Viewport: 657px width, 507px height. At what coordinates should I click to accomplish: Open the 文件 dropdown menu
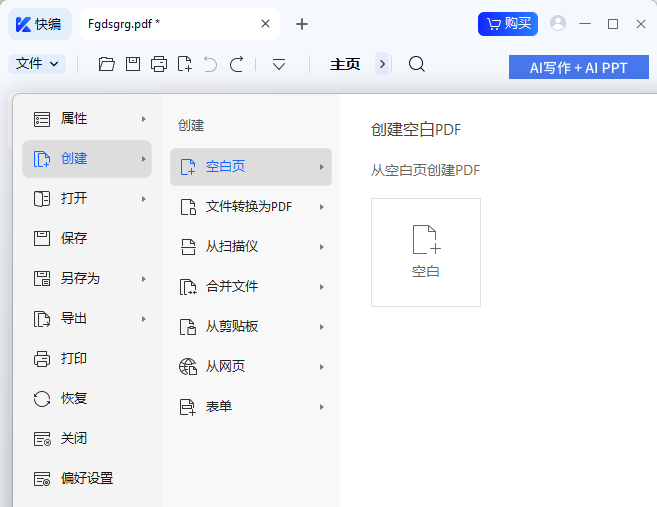tap(37, 64)
